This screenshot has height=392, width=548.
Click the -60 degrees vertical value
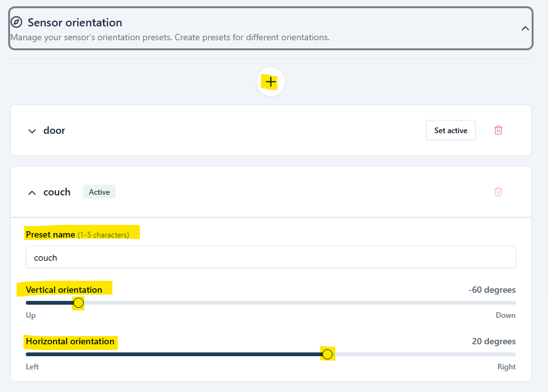[491, 290]
